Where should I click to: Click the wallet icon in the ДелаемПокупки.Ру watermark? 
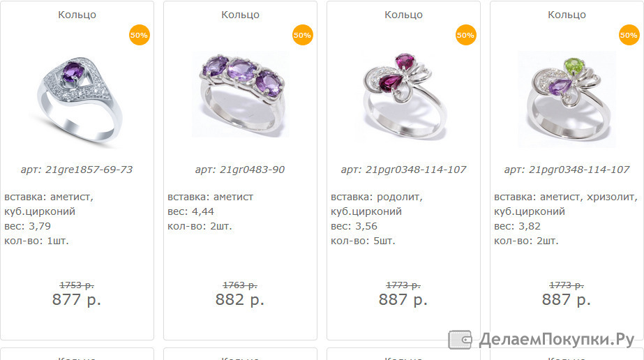(460, 340)
